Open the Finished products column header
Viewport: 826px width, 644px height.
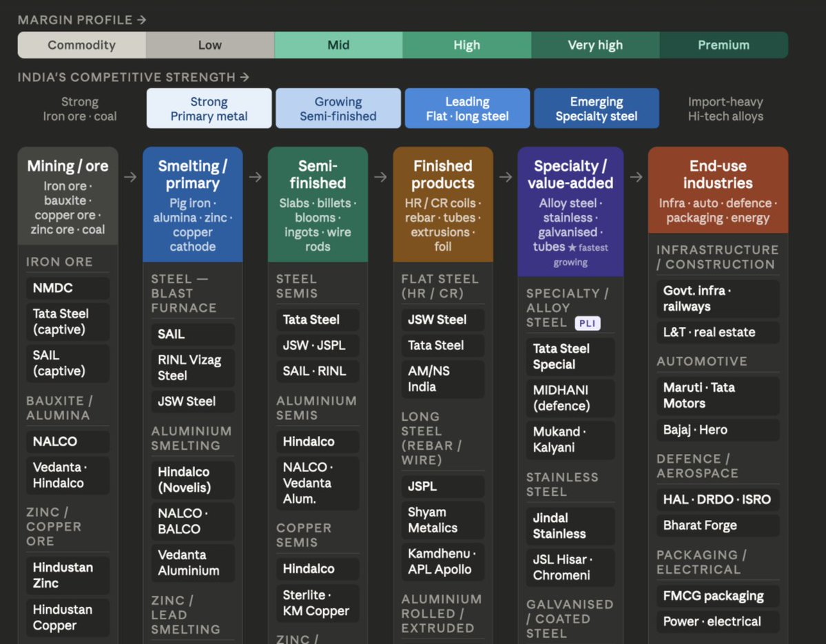click(x=443, y=205)
